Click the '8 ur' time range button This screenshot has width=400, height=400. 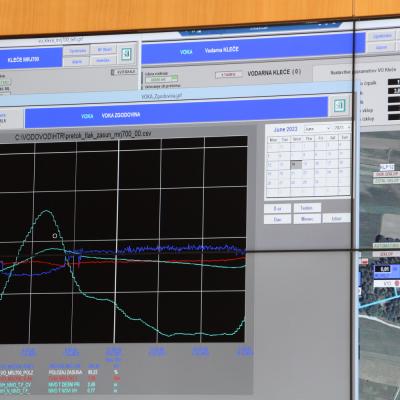pos(277,208)
